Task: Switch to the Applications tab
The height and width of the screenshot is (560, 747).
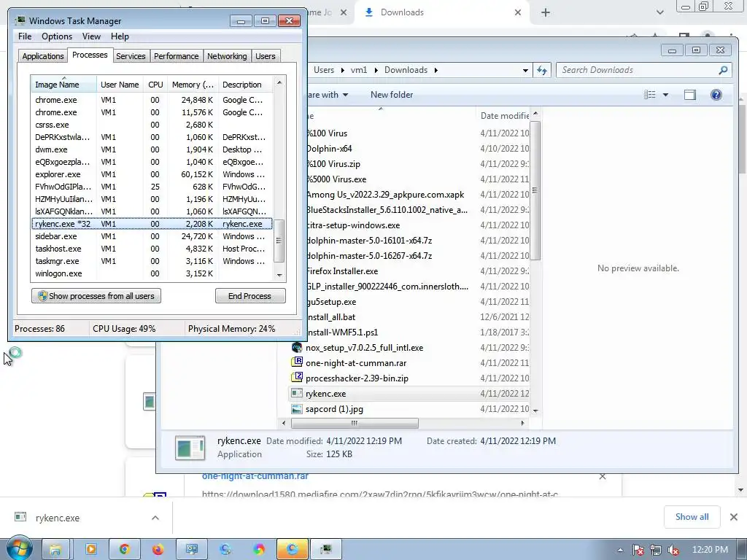Action: pos(42,55)
